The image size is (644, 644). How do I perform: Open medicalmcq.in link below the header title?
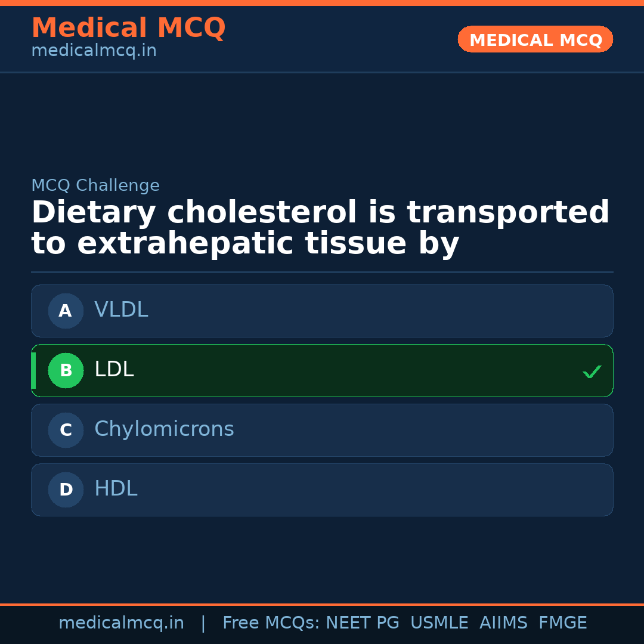[94, 51]
